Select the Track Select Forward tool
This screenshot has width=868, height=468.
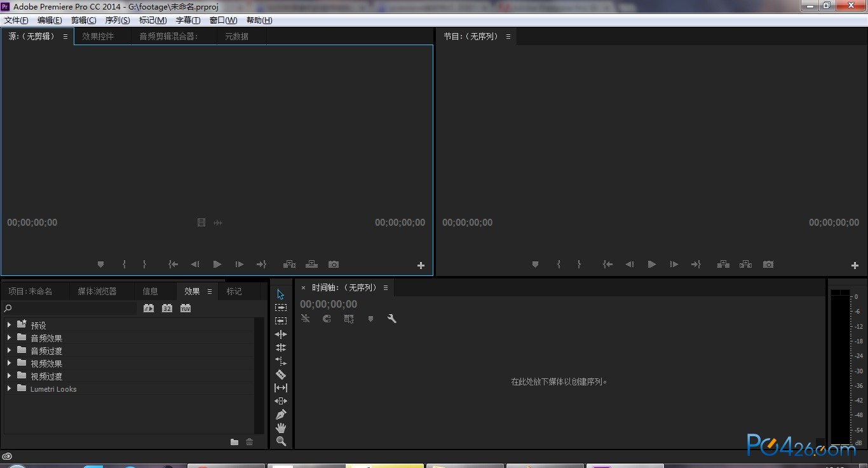(281, 308)
